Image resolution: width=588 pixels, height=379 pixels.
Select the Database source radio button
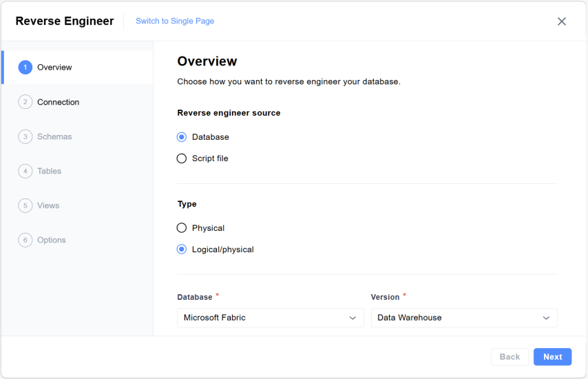182,137
